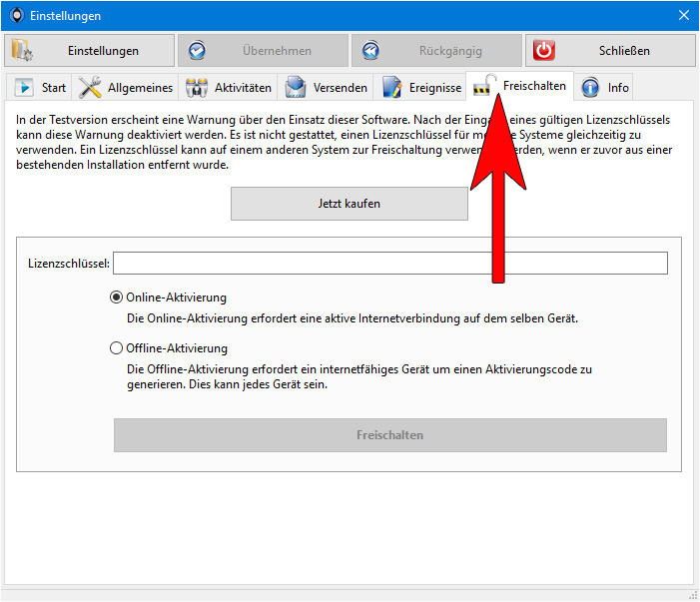Go to the Aktivitäten tab

pyautogui.click(x=229, y=88)
